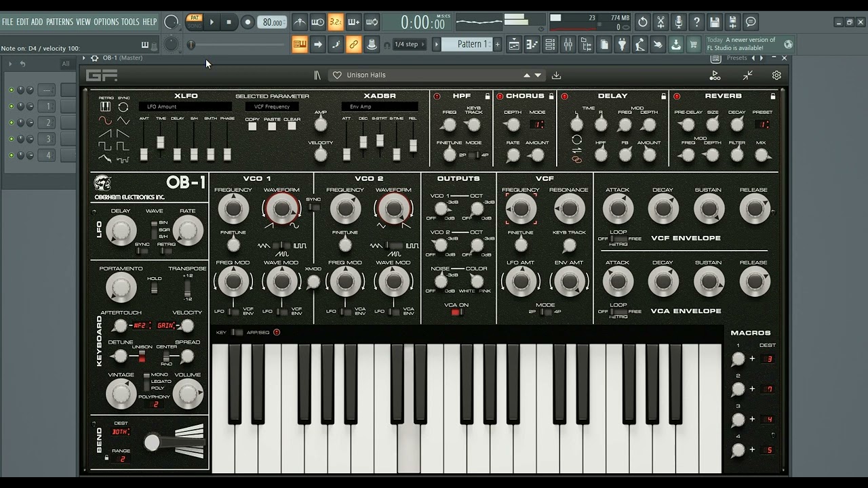Favorite the Unison Halls preset with heart

pos(337,75)
